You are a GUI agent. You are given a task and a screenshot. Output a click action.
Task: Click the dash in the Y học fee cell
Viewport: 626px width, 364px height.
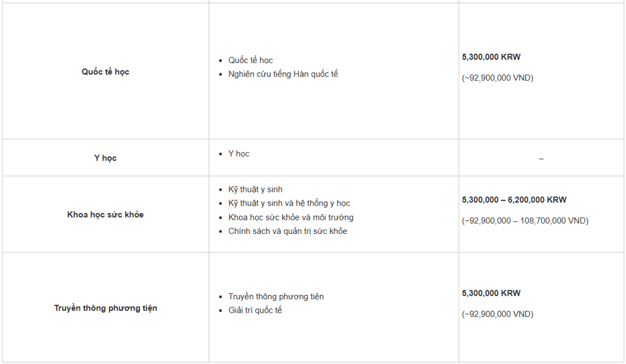pos(541,159)
